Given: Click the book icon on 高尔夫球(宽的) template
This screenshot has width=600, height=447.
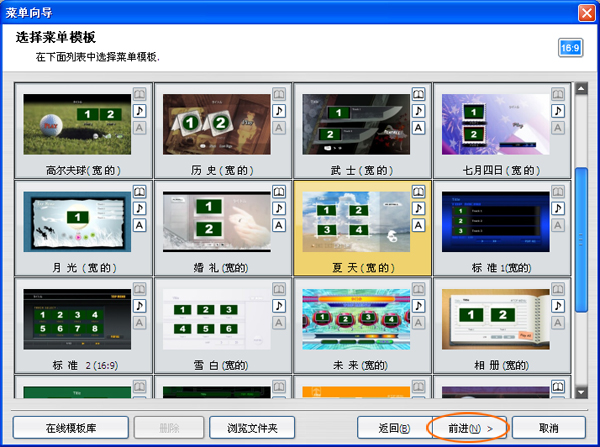Looking at the screenshot, I should [140, 94].
